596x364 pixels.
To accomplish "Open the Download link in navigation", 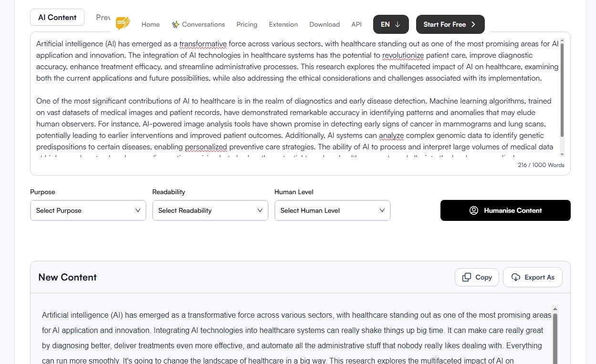I will pos(324,24).
